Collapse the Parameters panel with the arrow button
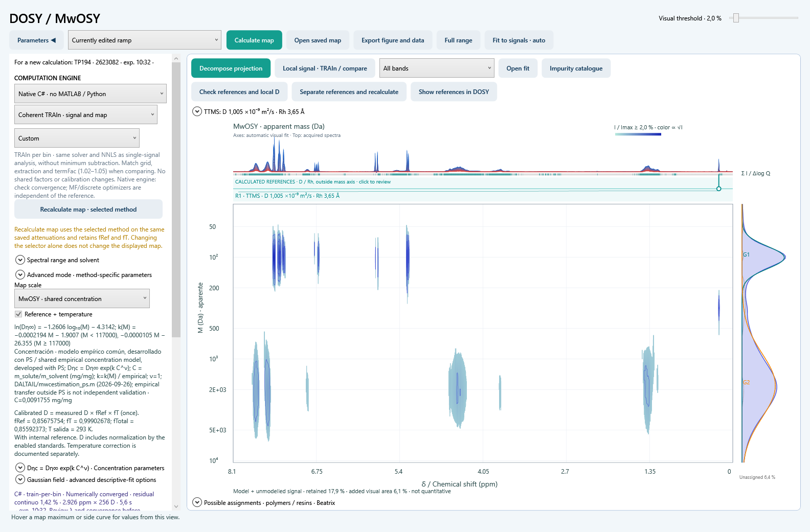Screen dimensions: 810x532 click(x=36, y=40)
